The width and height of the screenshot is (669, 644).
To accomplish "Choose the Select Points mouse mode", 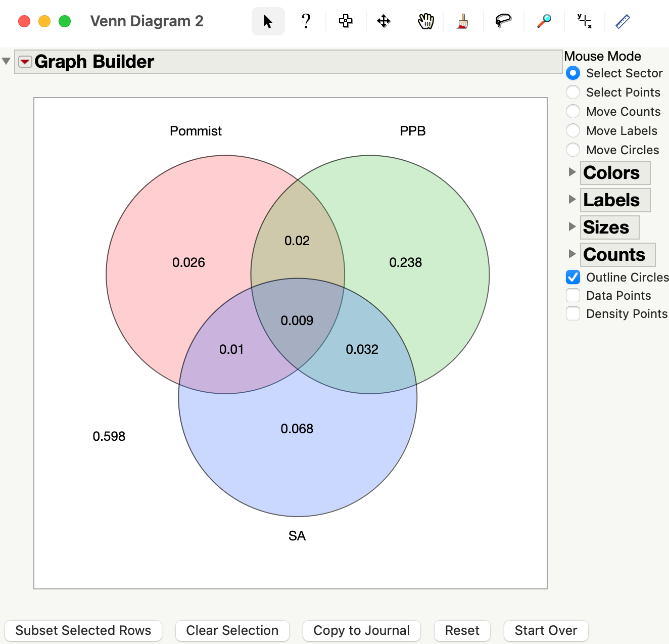I will pos(572,92).
